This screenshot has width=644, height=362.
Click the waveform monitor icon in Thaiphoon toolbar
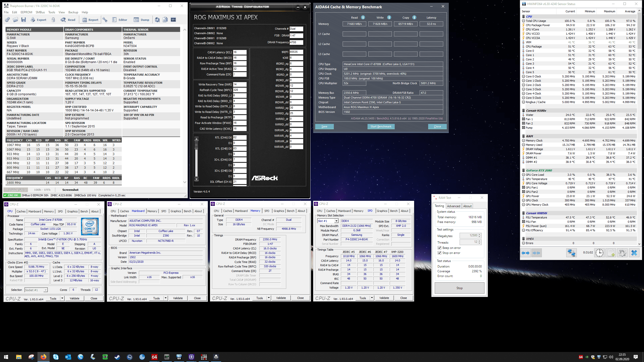point(173,20)
